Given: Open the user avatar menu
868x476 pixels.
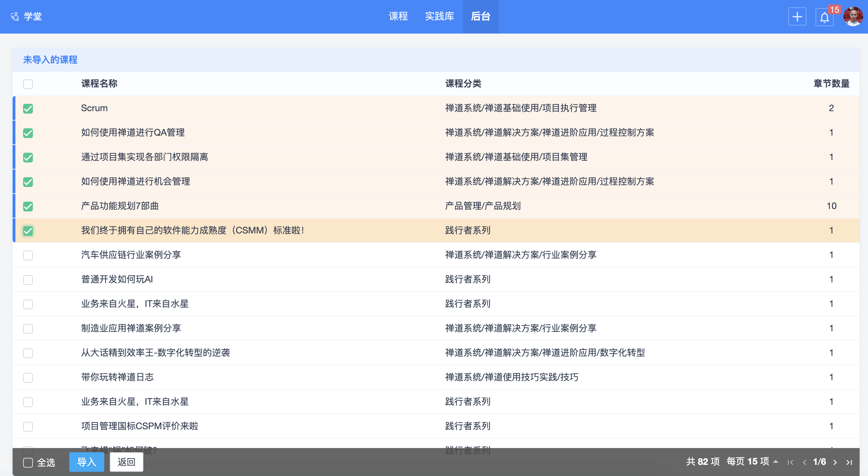Looking at the screenshot, I should (x=853, y=16).
